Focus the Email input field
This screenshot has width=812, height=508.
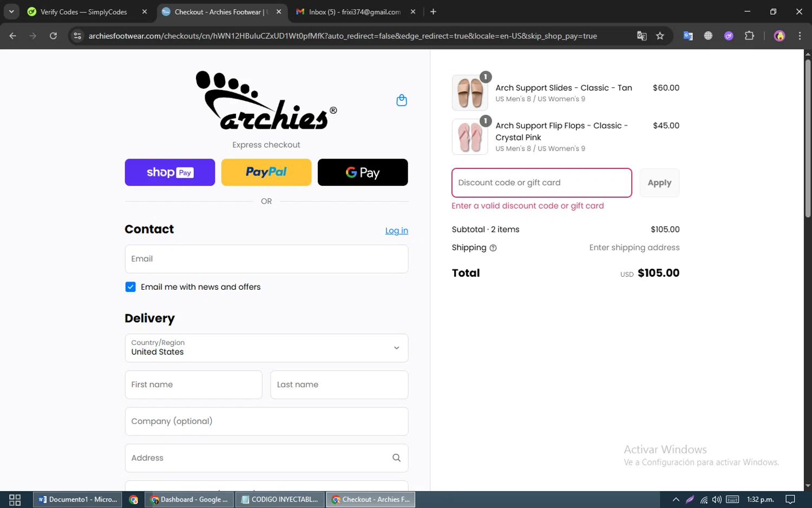266,259
